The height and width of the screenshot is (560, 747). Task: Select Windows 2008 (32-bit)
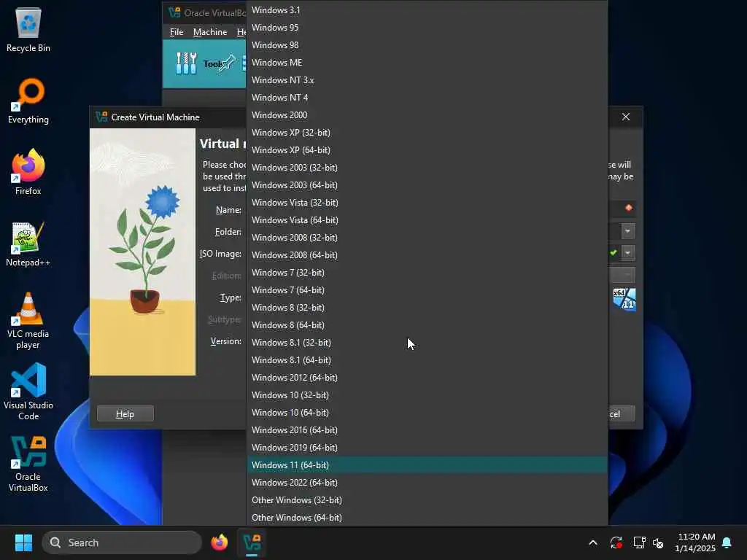pyautogui.click(x=427, y=238)
